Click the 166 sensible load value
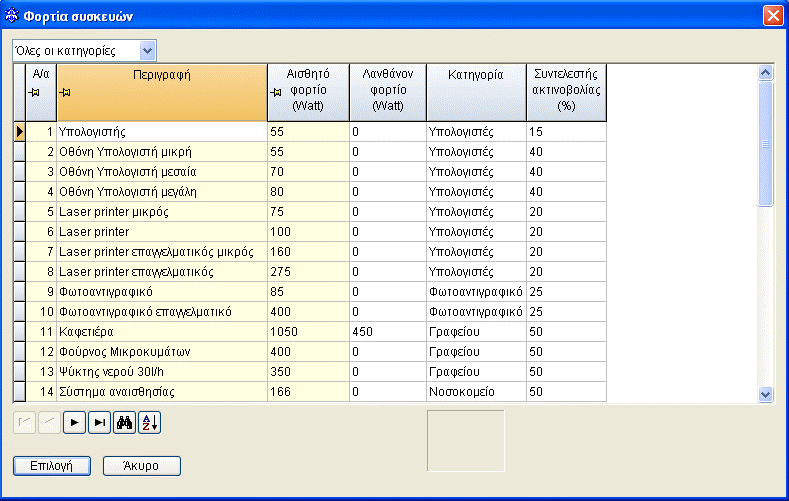This screenshot has height=501, width=789. tap(308, 392)
